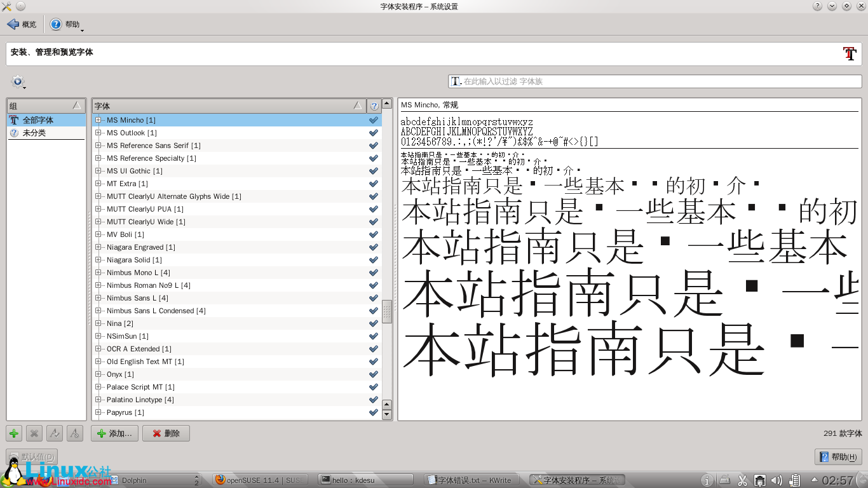Viewport: 868px width, 488px height.
Task: Select the 未分类 group
Action: coord(46,133)
